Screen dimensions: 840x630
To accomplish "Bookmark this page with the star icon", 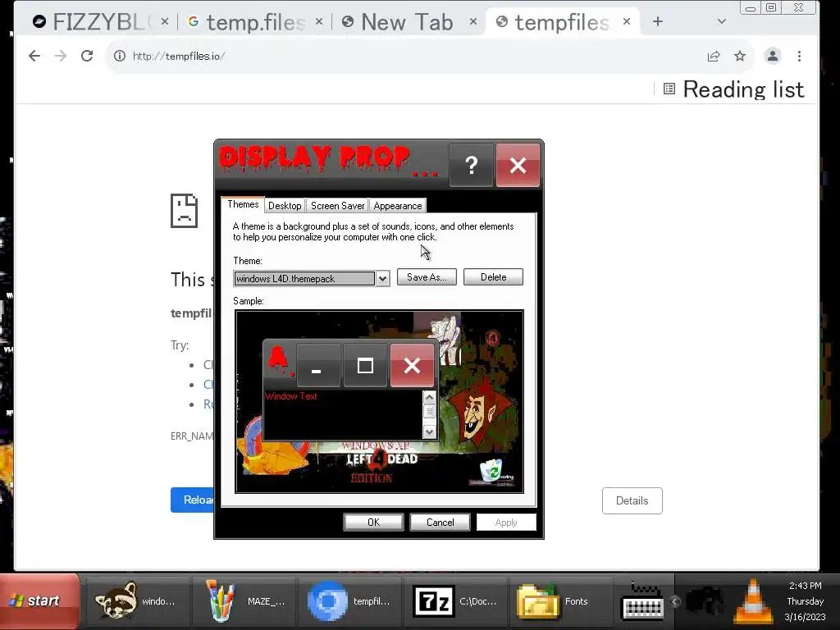I will click(740, 56).
